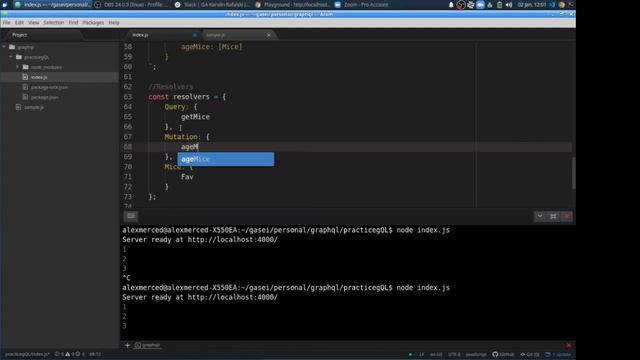640x360 pixels.
Task: Click the file path in status bar
Action: pos(27,354)
